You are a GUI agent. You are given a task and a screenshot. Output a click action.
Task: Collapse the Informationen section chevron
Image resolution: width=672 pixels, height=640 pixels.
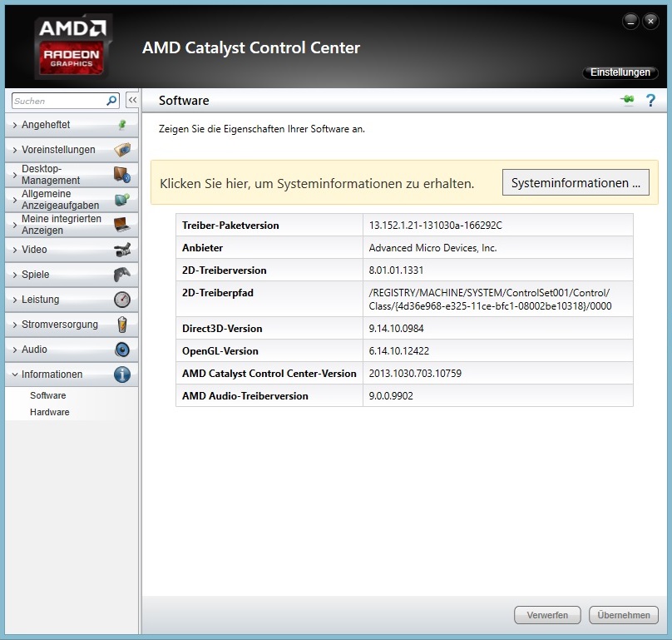click(x=15, y=375)
